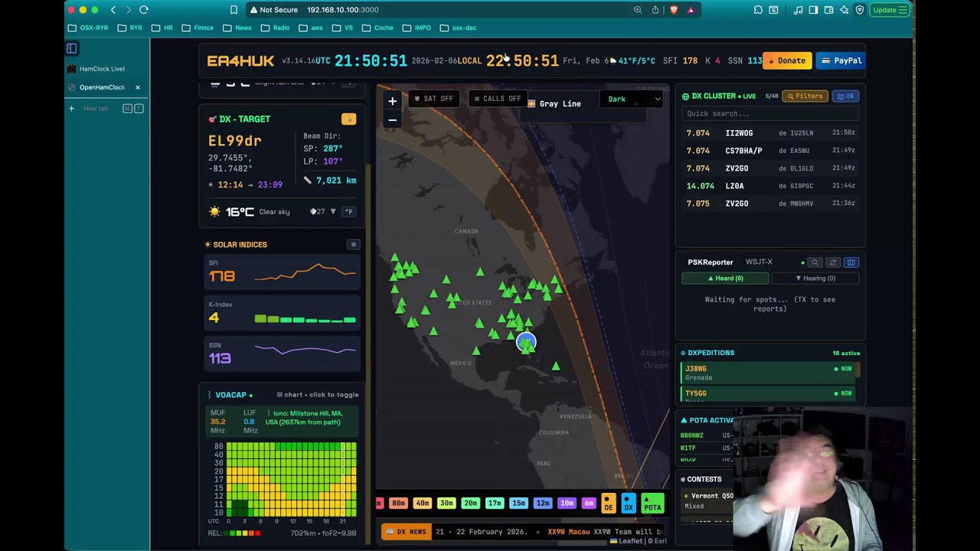
Task: Click the Donate button
Action: point(787,60)
